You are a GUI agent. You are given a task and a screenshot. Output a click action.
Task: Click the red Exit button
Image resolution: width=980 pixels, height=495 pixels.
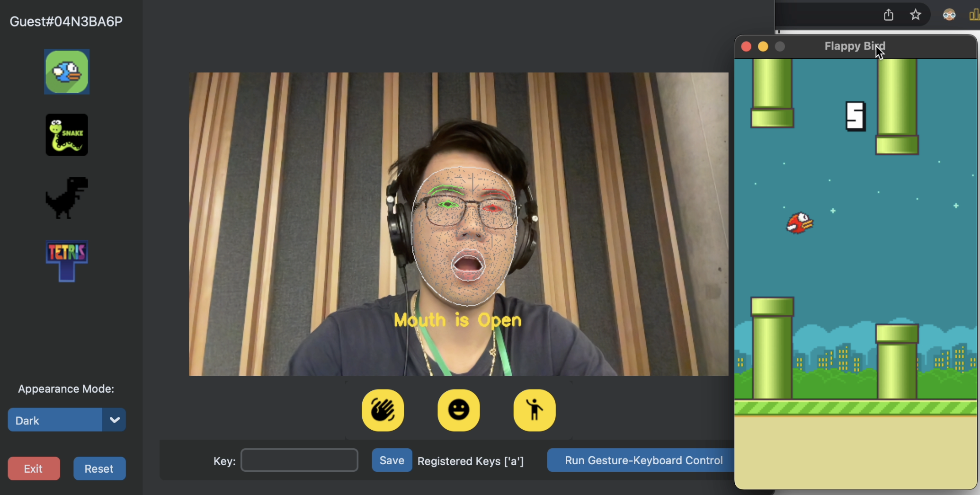[34, 468]
